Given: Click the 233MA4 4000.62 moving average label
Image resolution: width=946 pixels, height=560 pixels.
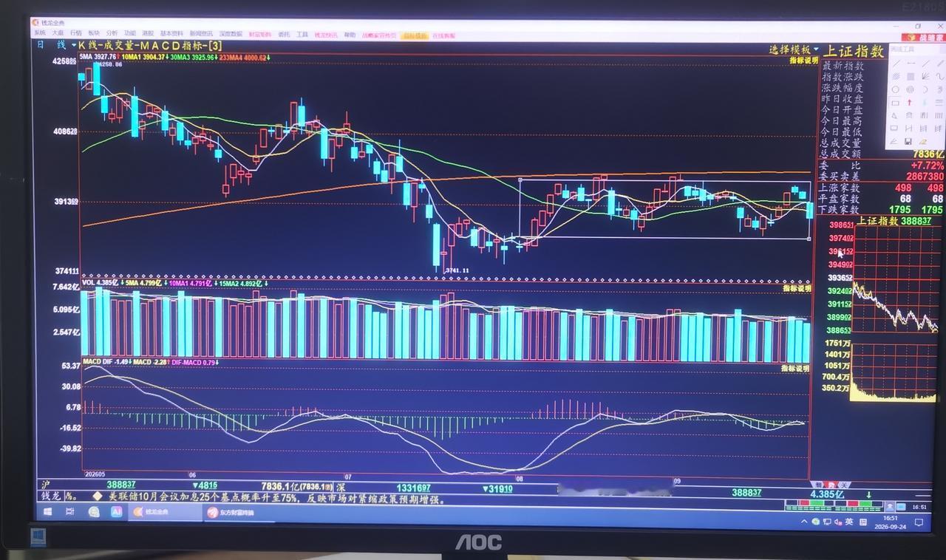Looking at the screenshot, I should point(244,57).
